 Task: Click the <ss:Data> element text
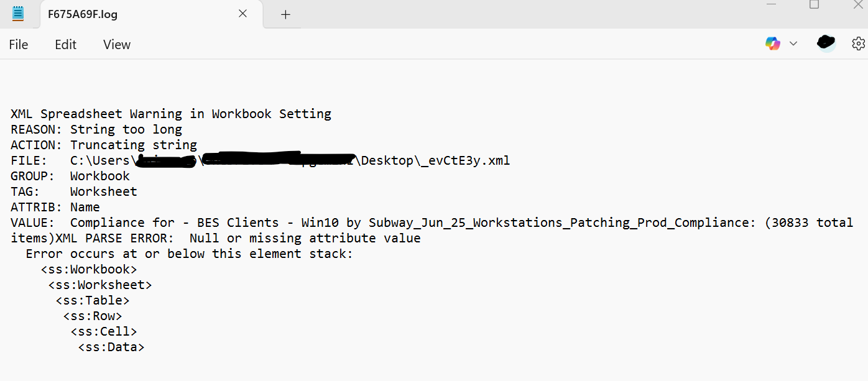pos(111,347)
